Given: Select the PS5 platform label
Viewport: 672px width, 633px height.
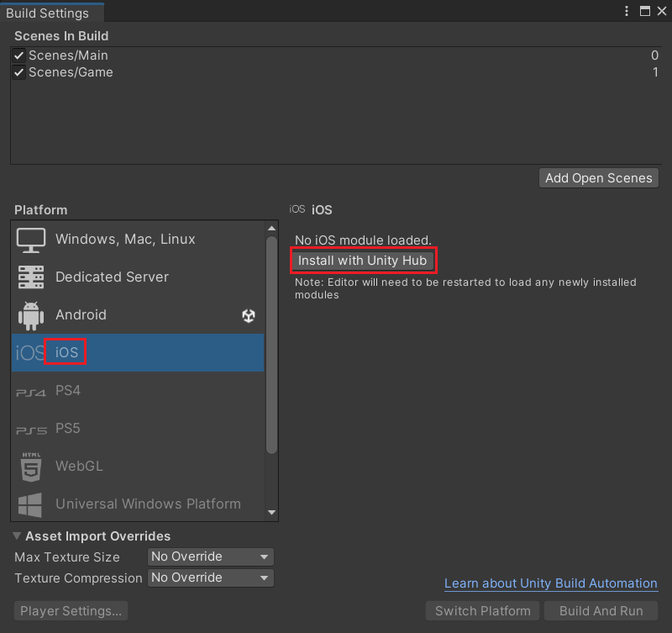Looking at the screenshot, I should coord(68,428).
